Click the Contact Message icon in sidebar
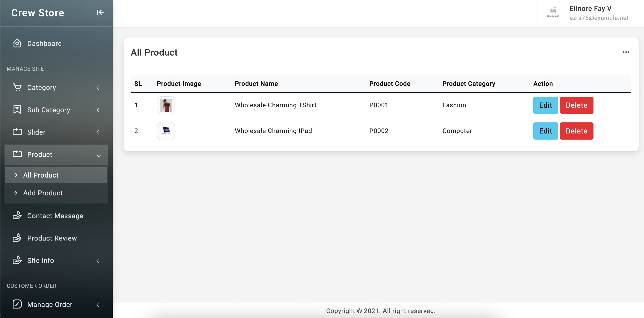 16,215
